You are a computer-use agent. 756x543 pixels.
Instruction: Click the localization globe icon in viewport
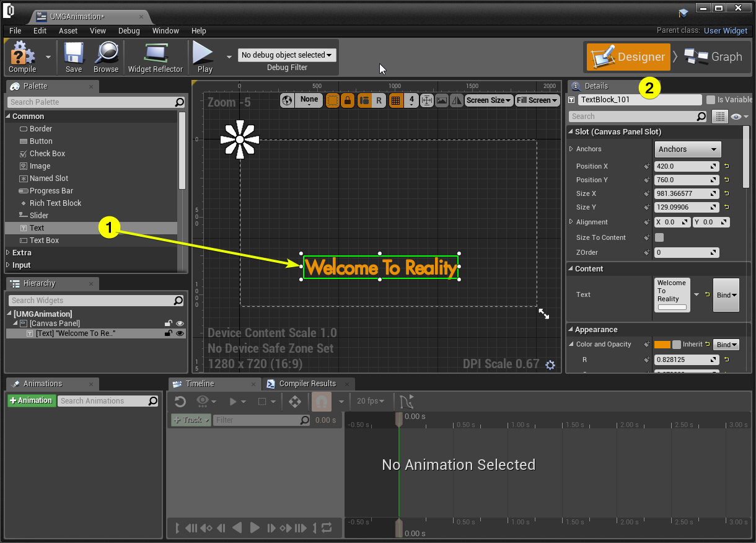point(286,100)
